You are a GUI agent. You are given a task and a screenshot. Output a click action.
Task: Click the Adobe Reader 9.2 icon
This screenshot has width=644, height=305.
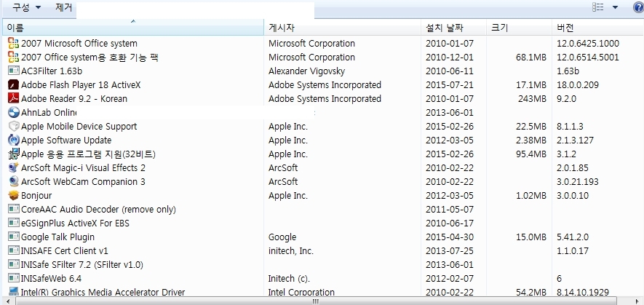(13, 99)
